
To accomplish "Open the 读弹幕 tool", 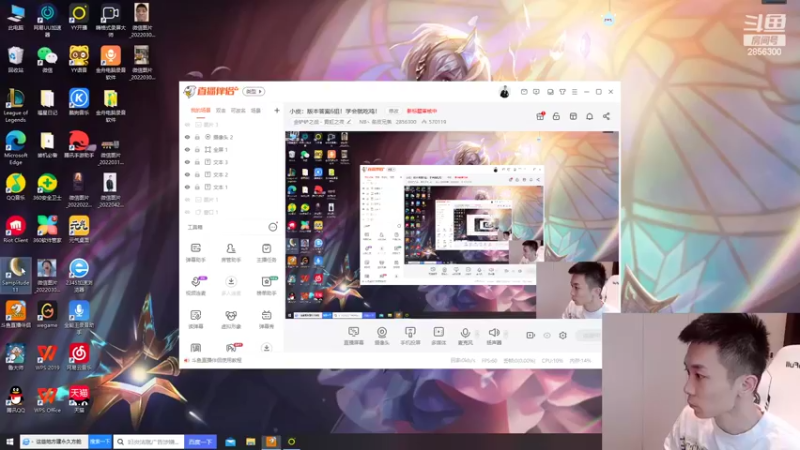I will pyautogui.click(x=196, y=319).
